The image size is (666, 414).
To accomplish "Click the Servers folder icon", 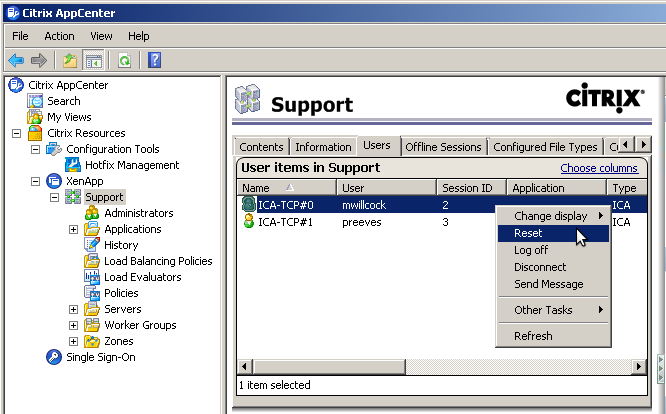I will coord(92,309).
